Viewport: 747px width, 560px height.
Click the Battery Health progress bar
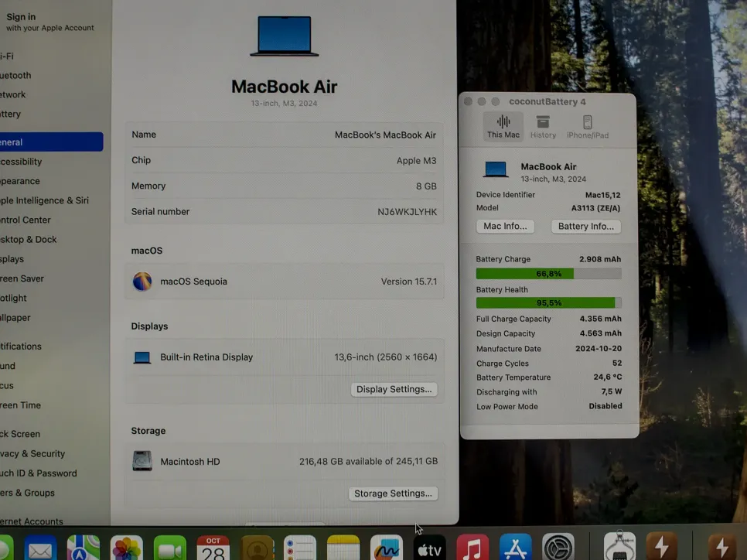coord(548,303)
